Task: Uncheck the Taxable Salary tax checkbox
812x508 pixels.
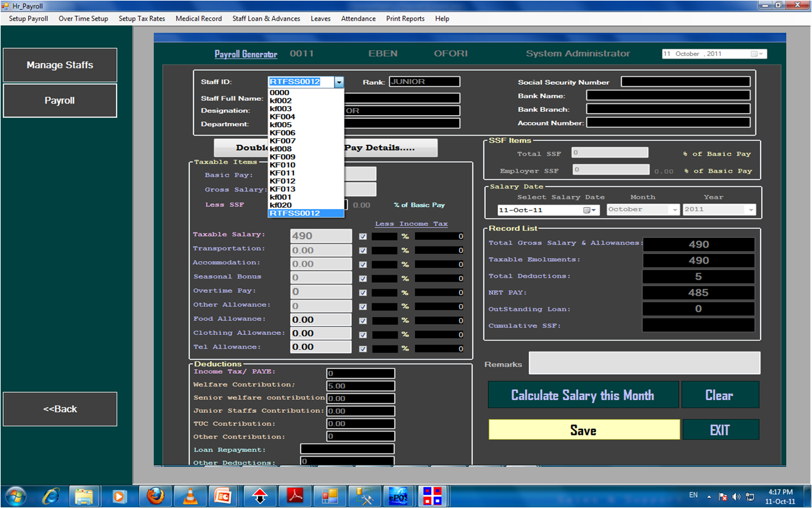Action: click(363, 237)
